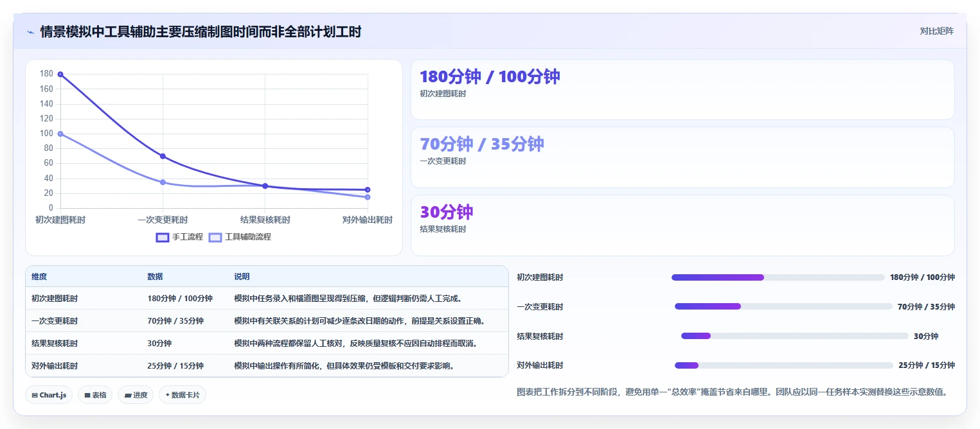
Task: Select the 手工流程 point for 对外输出耗时
Action: coord(368,189)
